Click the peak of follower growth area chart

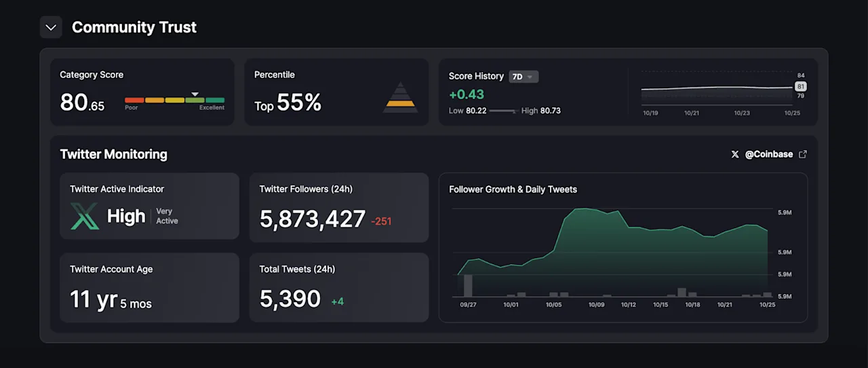583,209
